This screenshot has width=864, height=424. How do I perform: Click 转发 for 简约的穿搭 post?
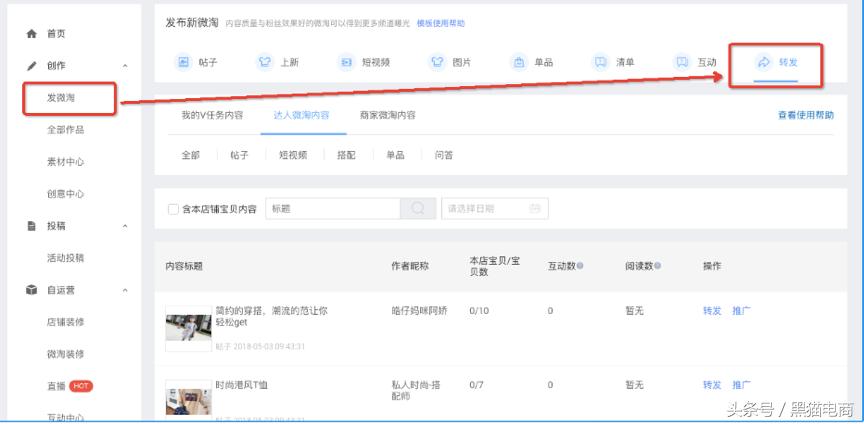coord(712,311)
